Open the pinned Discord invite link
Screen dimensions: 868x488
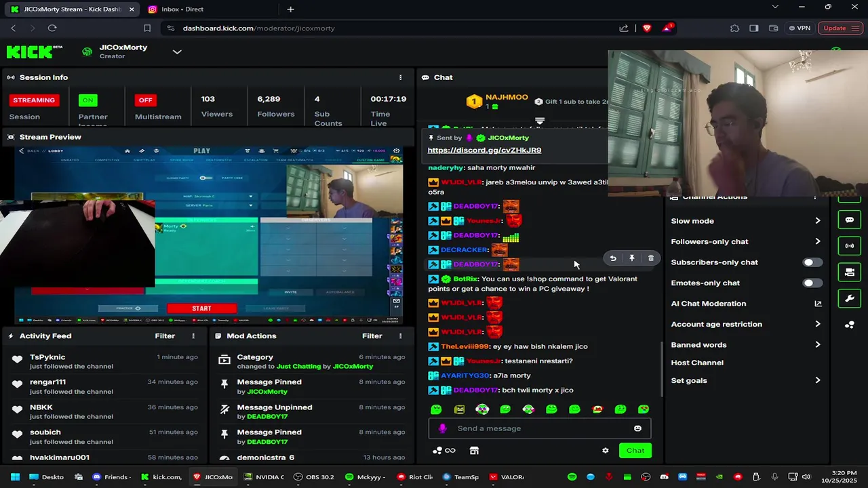484,150
